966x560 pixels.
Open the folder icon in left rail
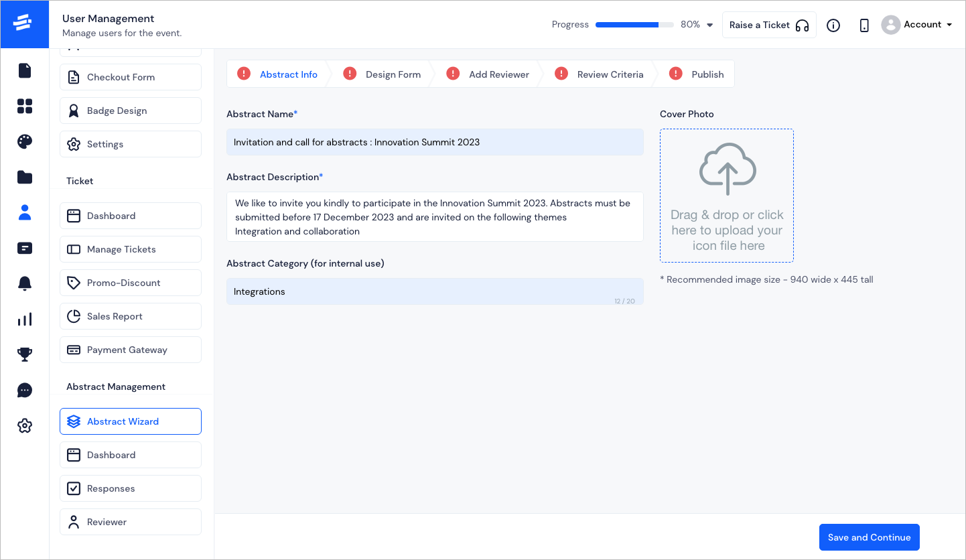(x=25, y=177)
